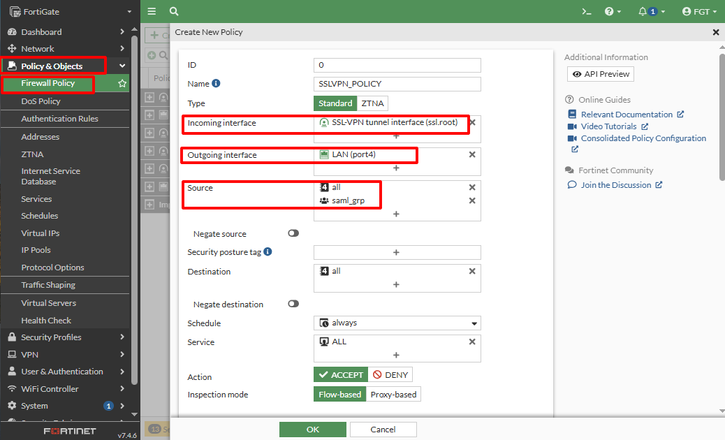The width and height of the screenshot is (725, 440).
Task: Click the FortiGate logo icon
Action: click(14, 12)
